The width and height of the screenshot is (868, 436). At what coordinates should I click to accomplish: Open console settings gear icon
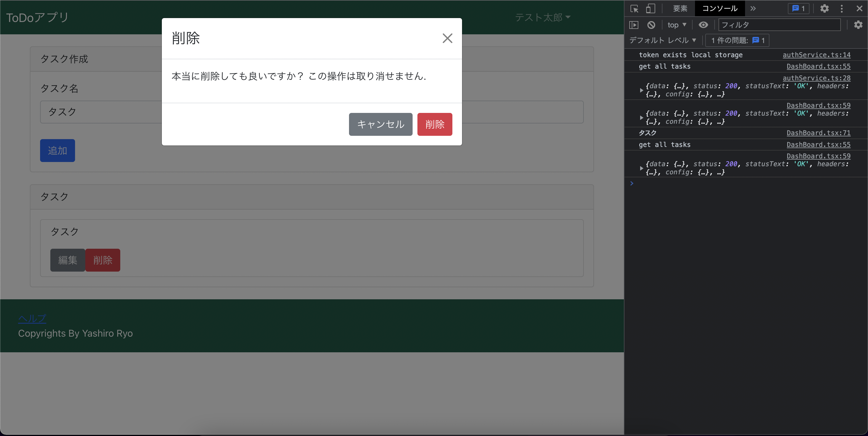pyautogui.click(x=858, y=25)
